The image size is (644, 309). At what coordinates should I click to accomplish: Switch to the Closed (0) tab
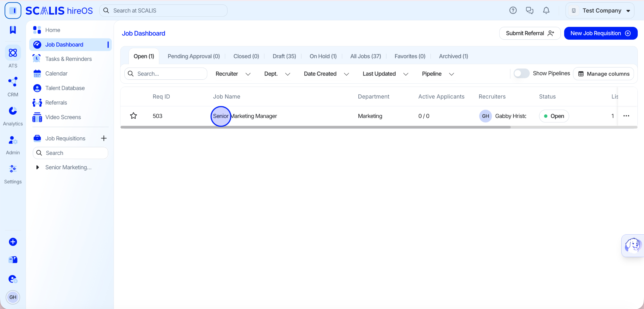246,56
